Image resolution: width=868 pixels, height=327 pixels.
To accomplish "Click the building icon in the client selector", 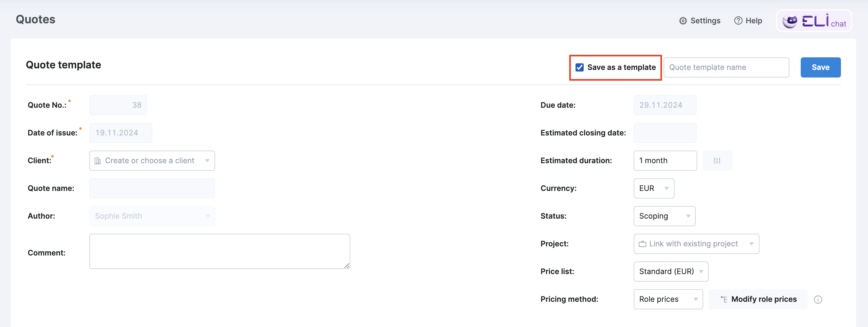I will [98, 160].
